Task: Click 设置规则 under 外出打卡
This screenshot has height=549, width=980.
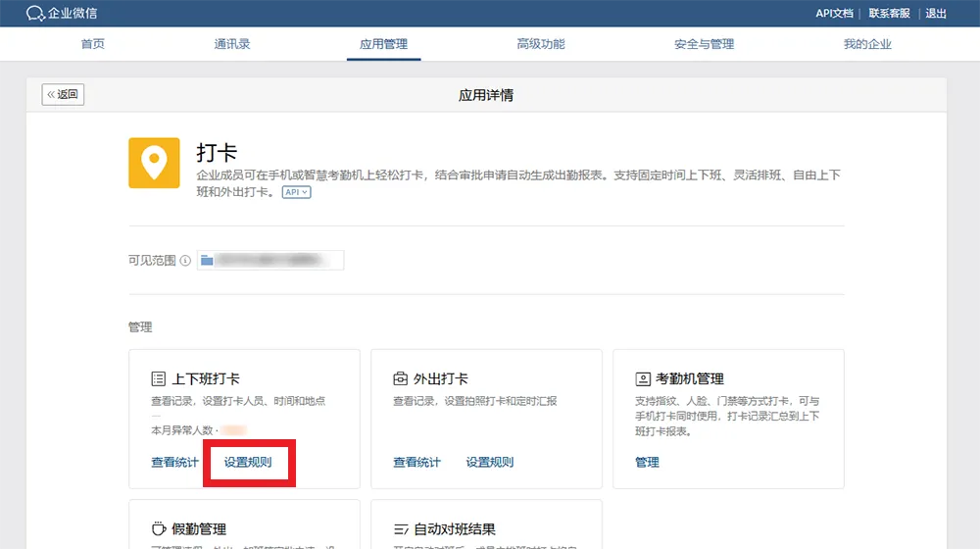Action: pos(490,462)
